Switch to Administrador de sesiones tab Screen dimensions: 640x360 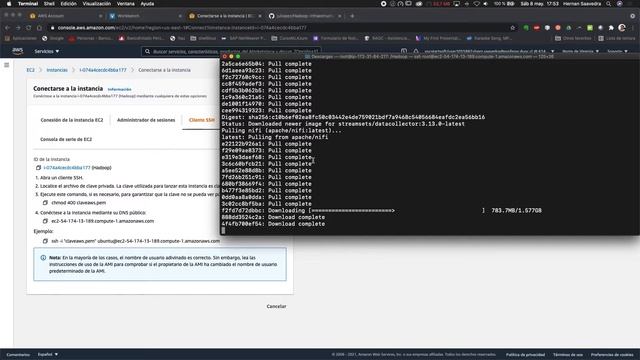pyautogui.click(x=146, y=120)
